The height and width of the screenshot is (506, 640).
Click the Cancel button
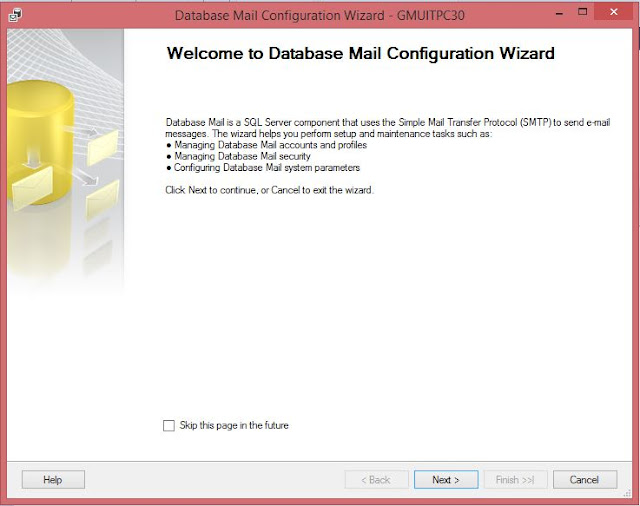point(584,479)
